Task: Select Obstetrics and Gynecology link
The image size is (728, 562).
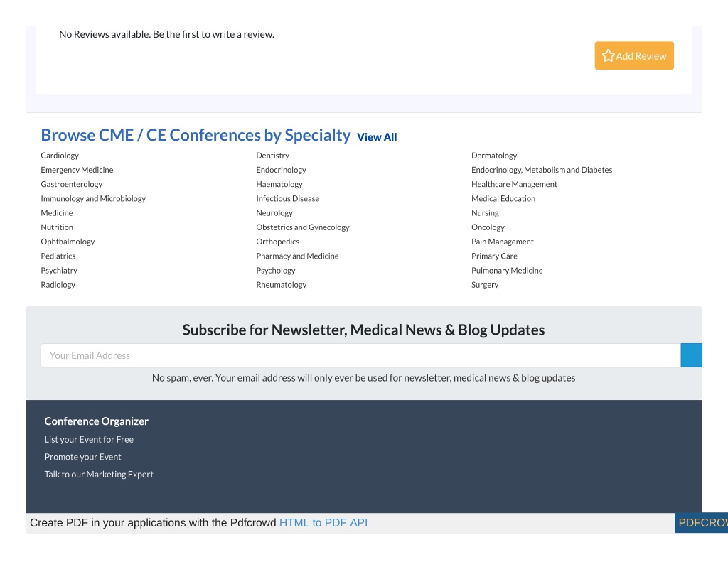Action: pos(303,227)
